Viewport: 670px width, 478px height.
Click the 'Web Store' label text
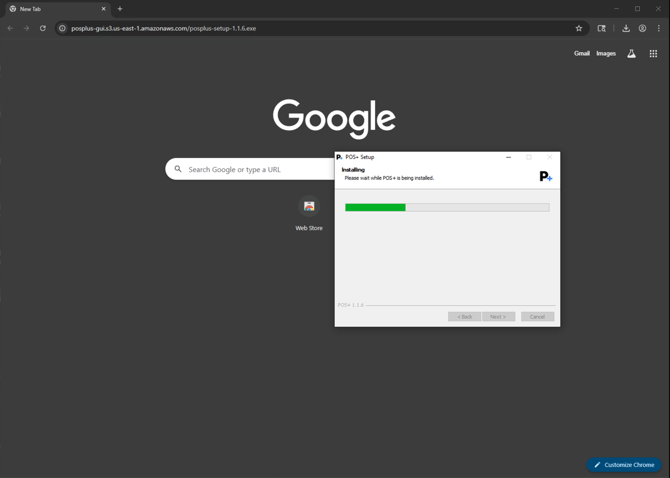click(x=309, y=228)
